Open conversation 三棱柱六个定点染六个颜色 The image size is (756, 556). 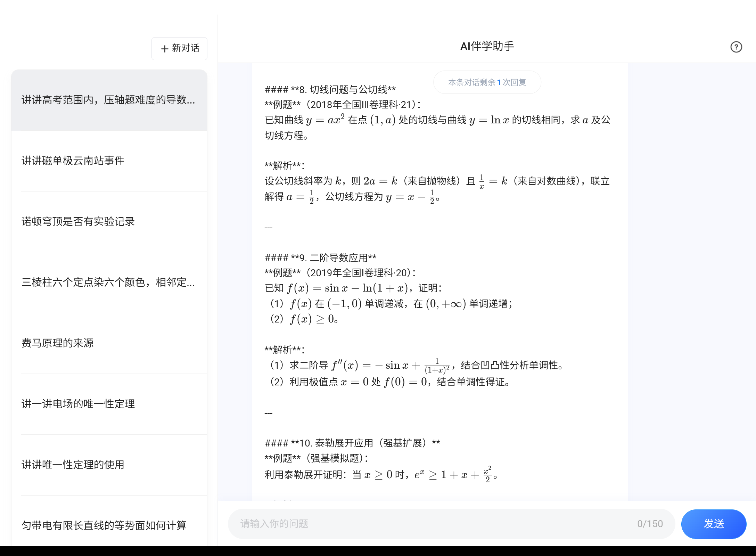click(x=109, y=283)
